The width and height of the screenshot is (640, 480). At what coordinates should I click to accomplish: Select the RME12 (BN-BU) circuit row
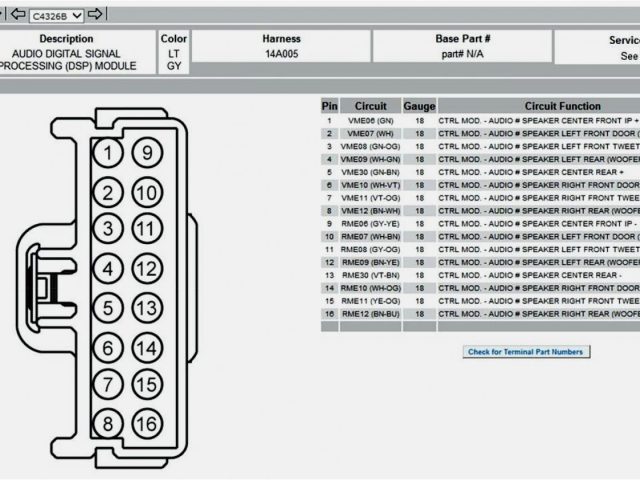click(x=370, y=313)
